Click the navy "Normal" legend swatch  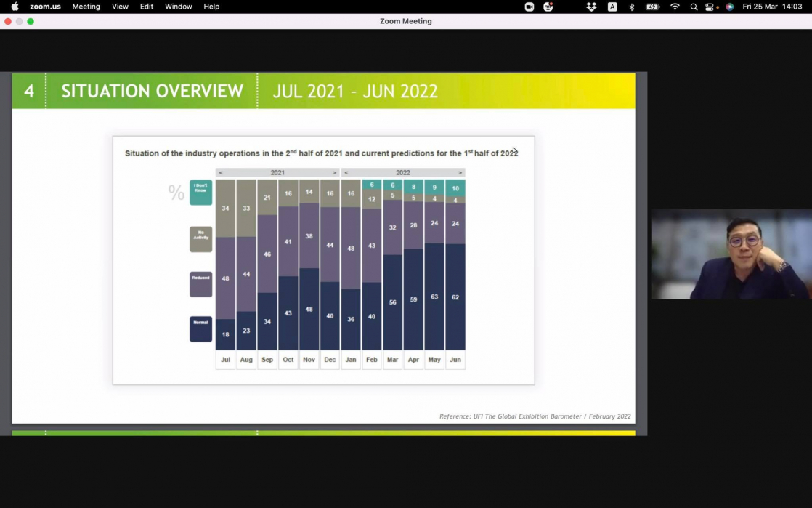pos(200,328)
